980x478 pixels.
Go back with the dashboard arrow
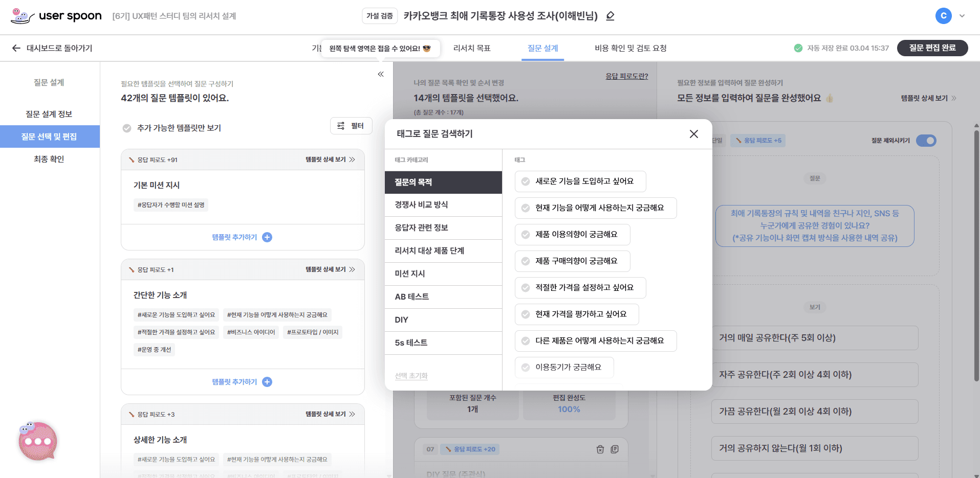point(16,48)
